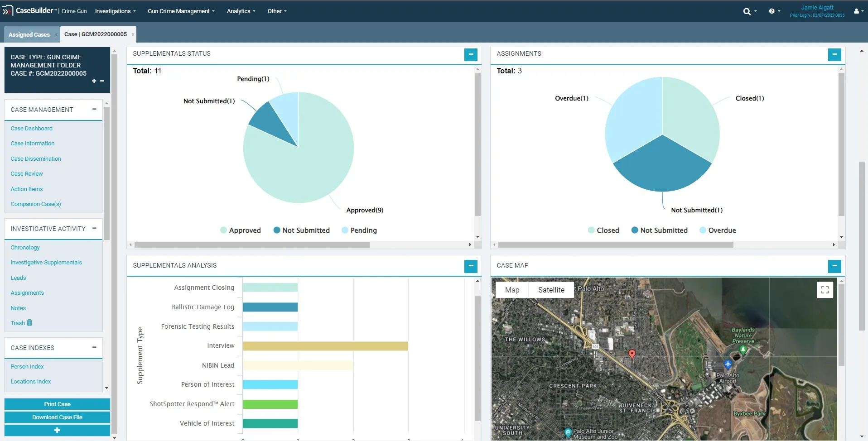This screenshot has width=868, height=441.
Task: Open Investigative Supplementals
Action: click(46, 263)
